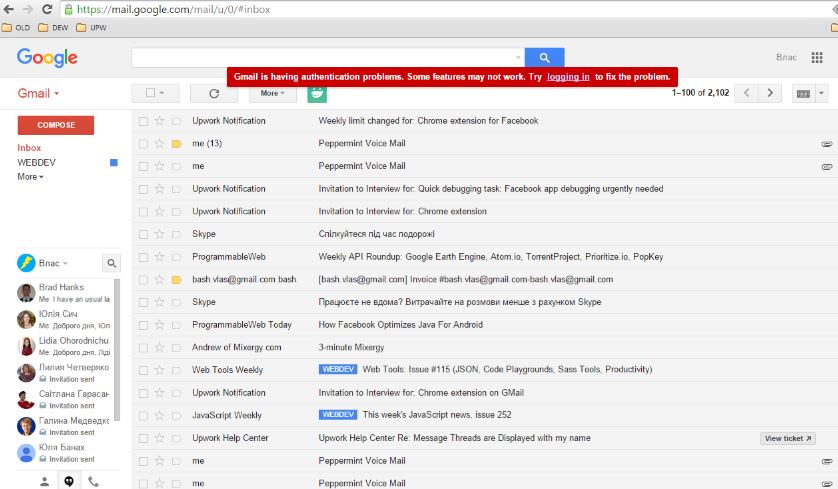Click the browser back arrow
This screenshot has height=489, width=838.
[x=9, y=9]
